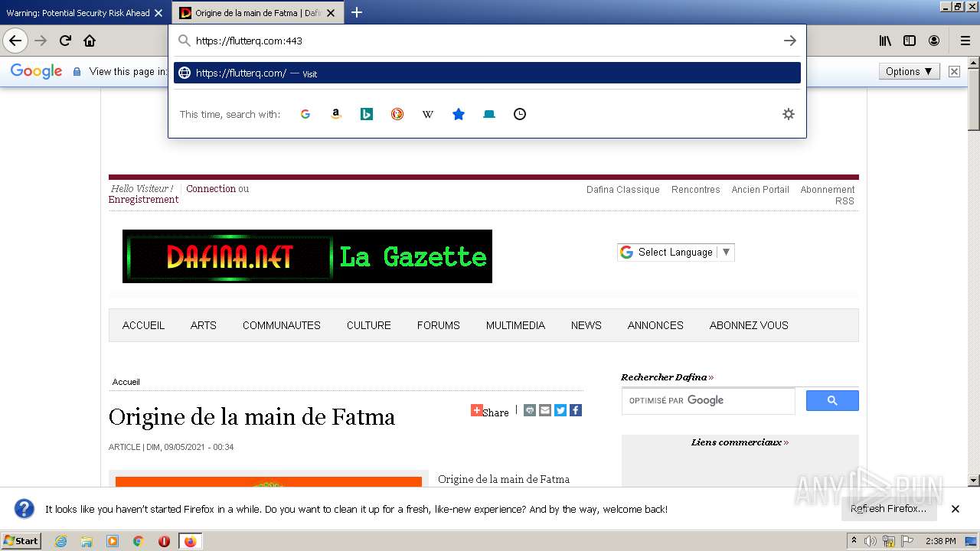The width and height of the screenshot is (980, 551).
Task: Share the article on Facebook
Action: [x=576, y=410]
